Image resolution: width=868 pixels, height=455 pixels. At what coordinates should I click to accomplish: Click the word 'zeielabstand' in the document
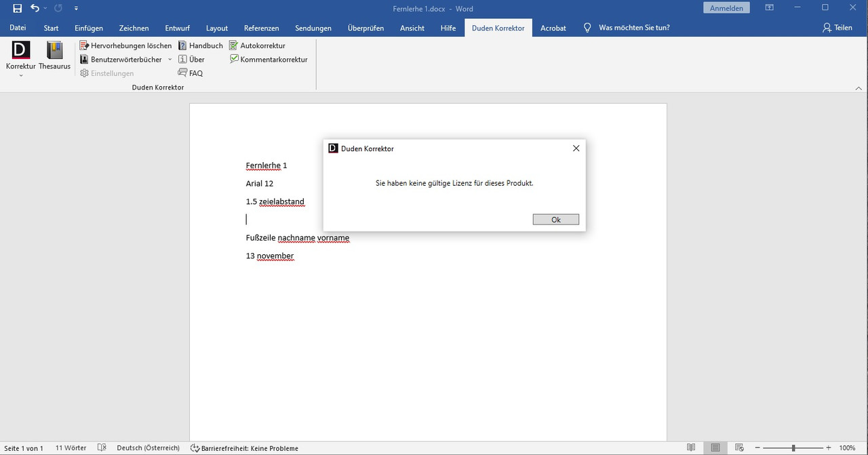click(x=281, y=201)
